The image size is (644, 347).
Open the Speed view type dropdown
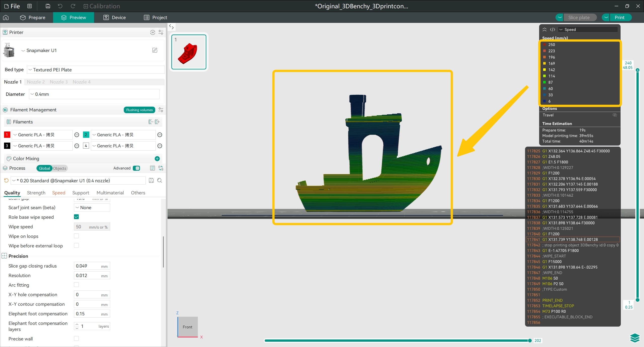(x=588, y=29)
